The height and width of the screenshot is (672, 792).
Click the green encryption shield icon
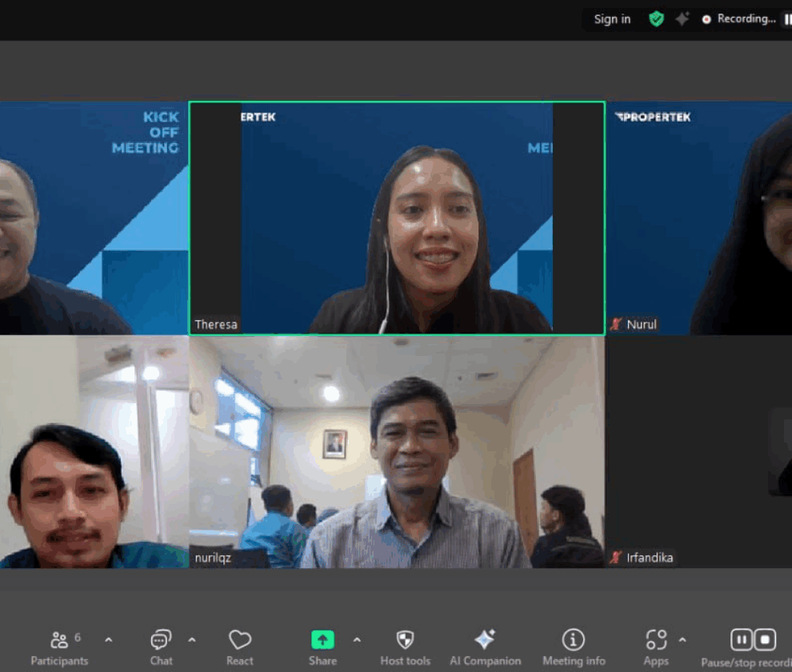(656, 19)
